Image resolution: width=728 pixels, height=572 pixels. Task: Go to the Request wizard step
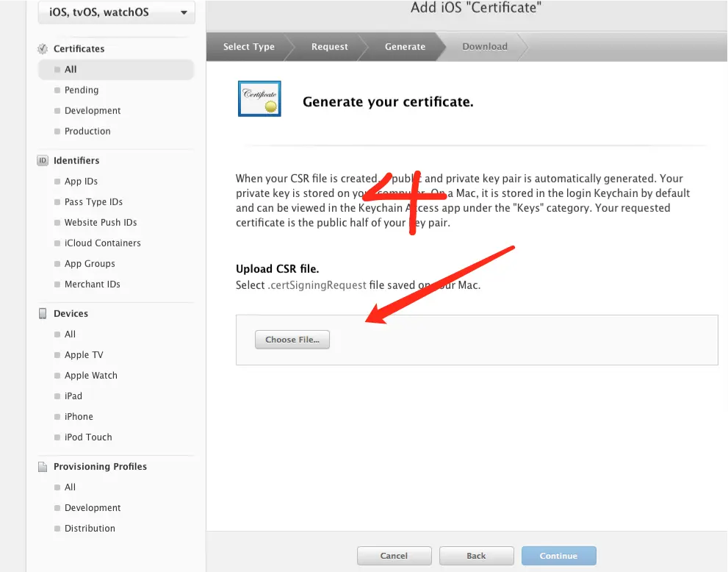tap(329, 46)
